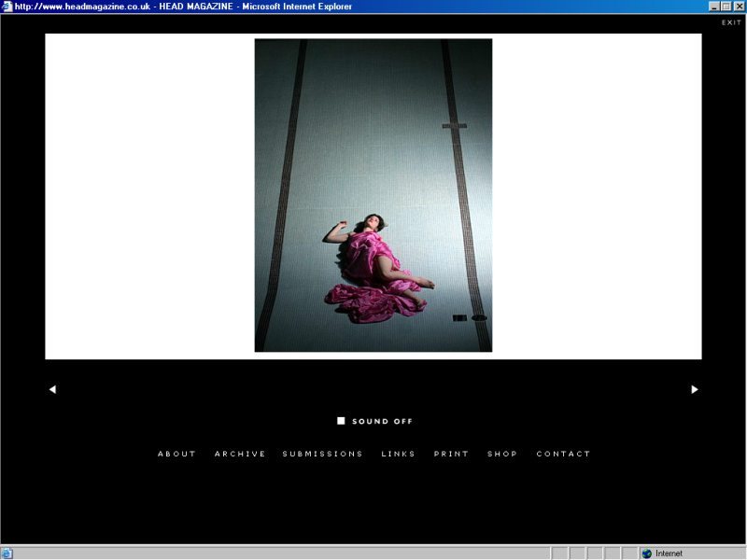Click the HEAD MAGAZINE window title text

183,7
